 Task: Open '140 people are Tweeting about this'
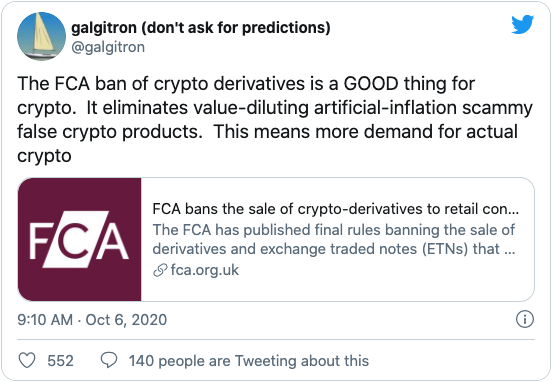(x=249, y=361)
